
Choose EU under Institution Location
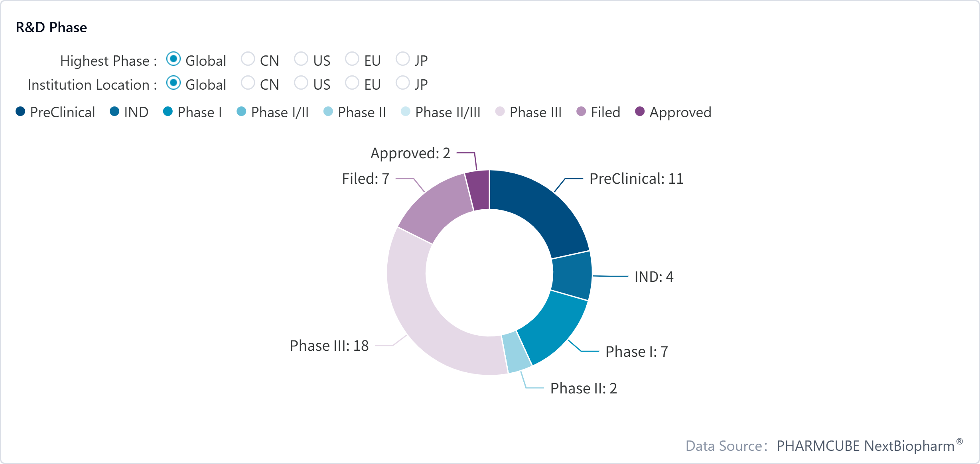[x=352, y=83]
